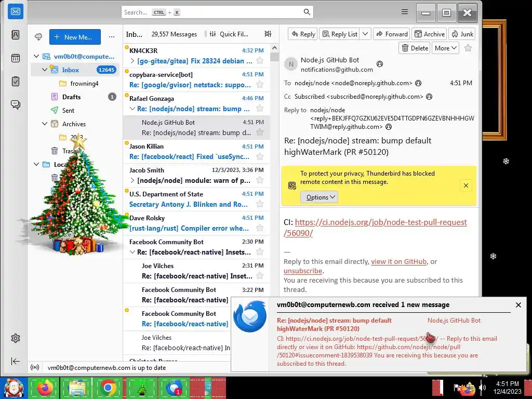This screenshot has width=532, height=399.
Task: Click the volume icon in system tray
Action: point(483,387)
